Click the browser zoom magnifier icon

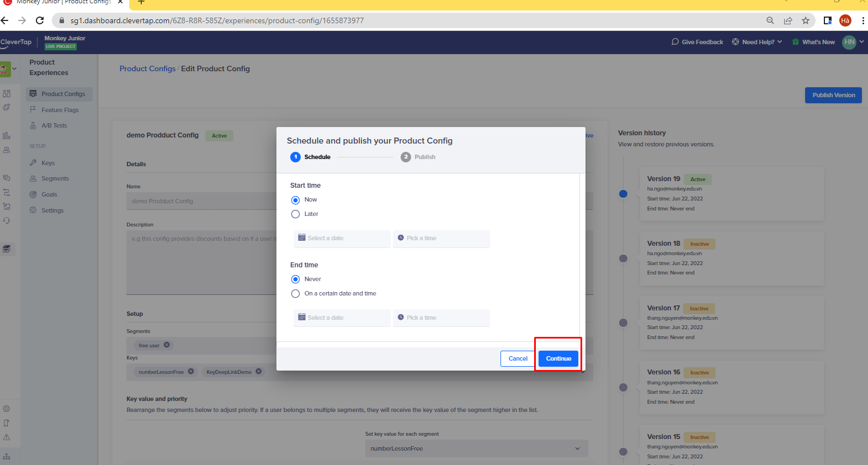pyautogui.click(x=770, y=20)
